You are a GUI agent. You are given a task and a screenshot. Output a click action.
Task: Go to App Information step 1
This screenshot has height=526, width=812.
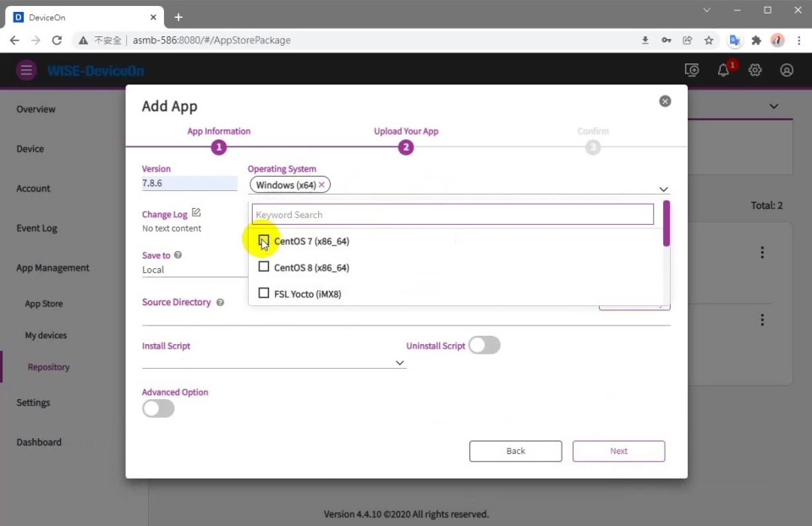tap(218, 147)
